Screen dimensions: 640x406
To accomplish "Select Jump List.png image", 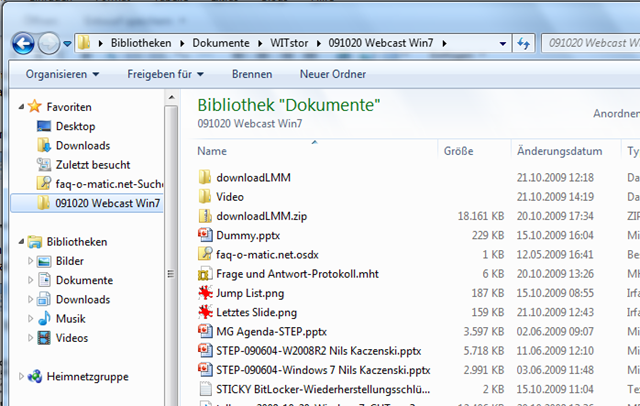I will [250, 293].
